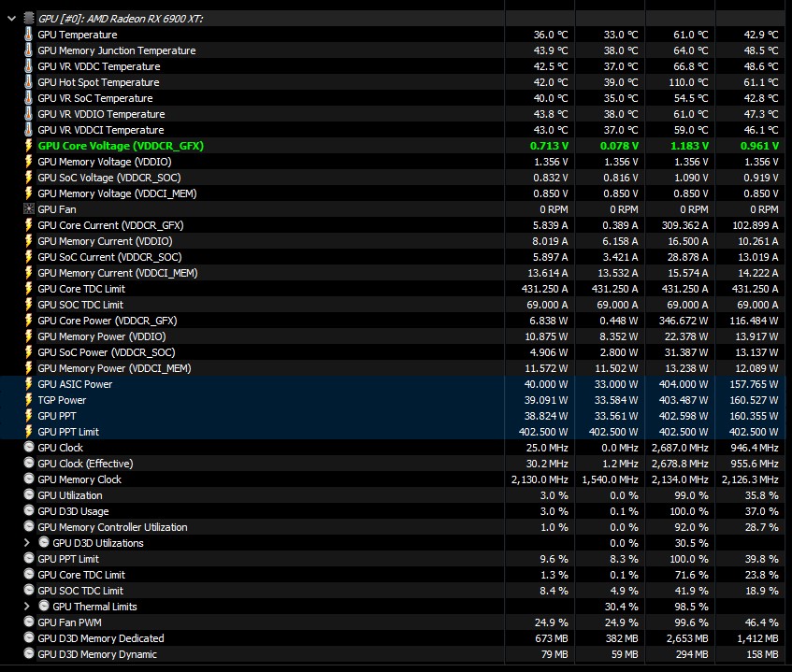Click the lightning icon beside TGP Power

[29, 400]
